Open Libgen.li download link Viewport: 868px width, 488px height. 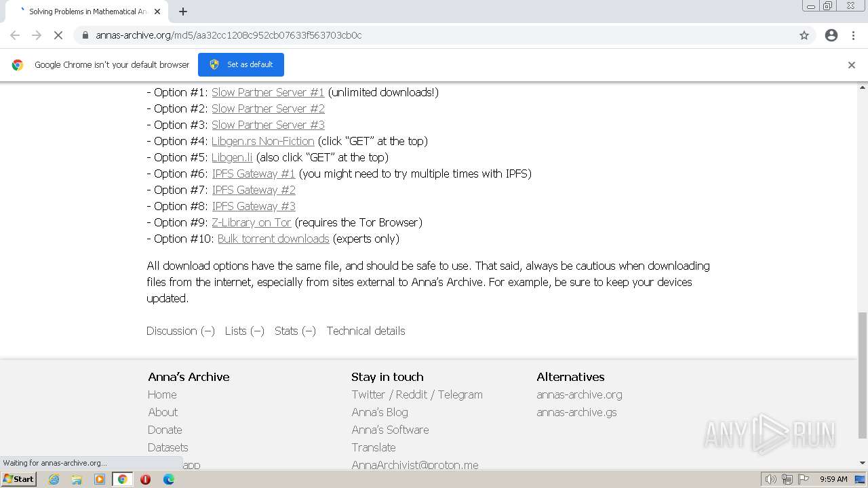click(x=232, y=157)
